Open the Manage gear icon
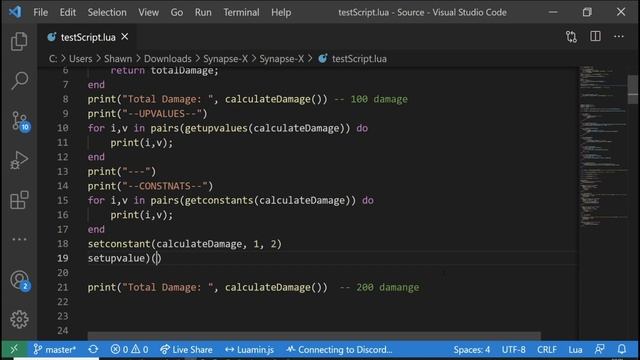The height and width of the screenshot is (360, 640). tap(19, 319)
